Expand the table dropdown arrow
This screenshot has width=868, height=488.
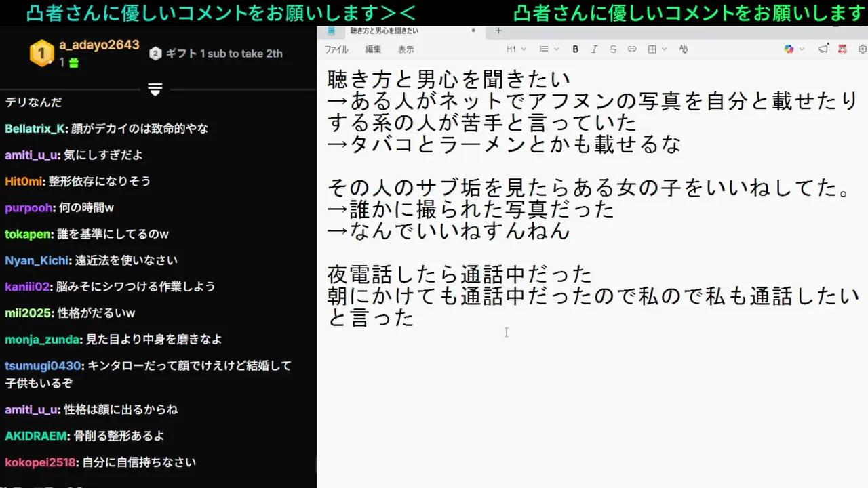coord(665,49)
